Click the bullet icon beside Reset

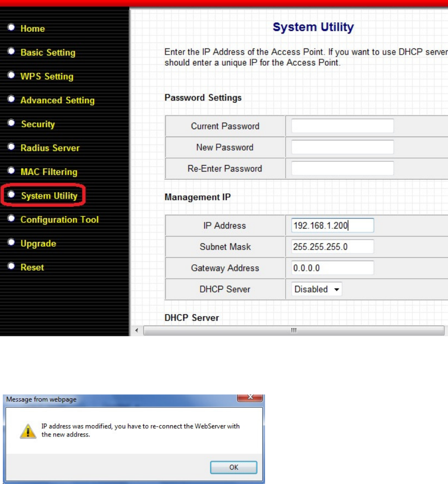pyautogui.click(x=11, y=266)
